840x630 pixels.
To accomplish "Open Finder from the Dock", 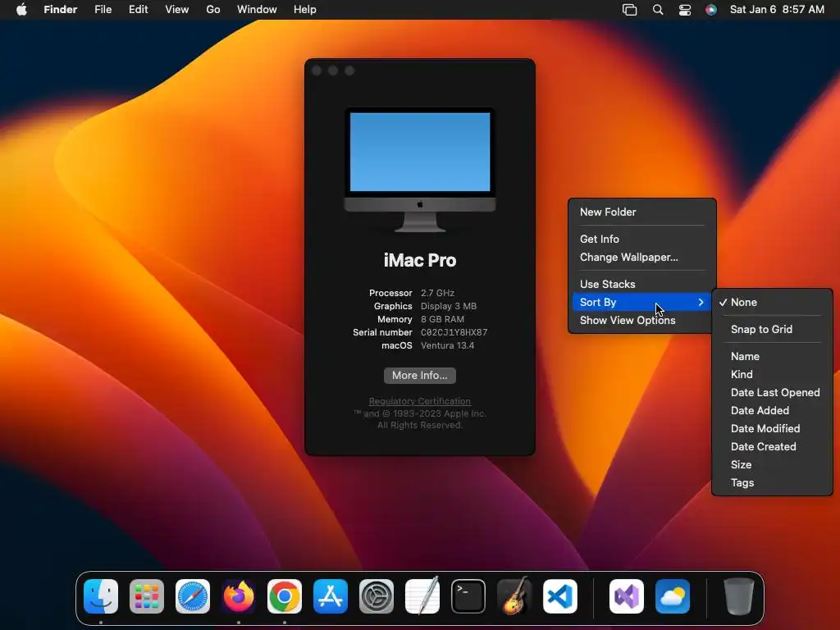I will 101,596.
